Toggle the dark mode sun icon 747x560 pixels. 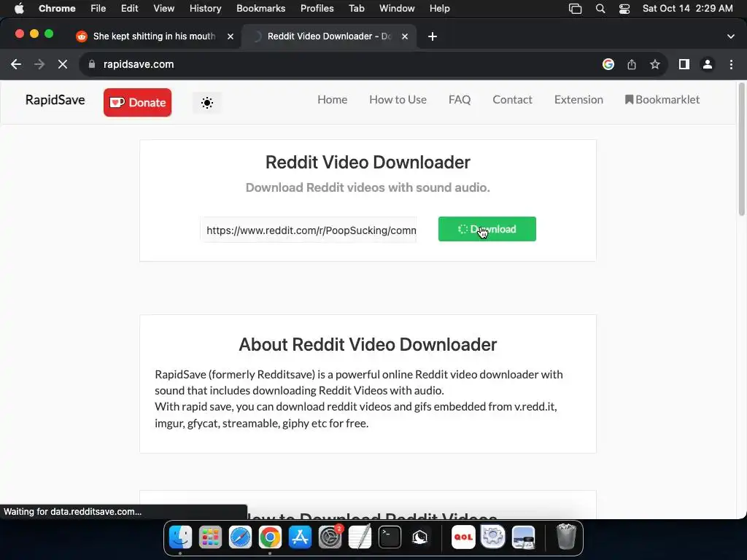(206, 102)
